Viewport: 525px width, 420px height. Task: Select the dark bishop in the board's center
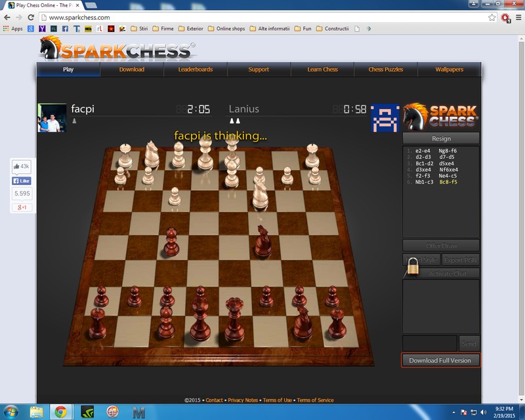point(171,241)
